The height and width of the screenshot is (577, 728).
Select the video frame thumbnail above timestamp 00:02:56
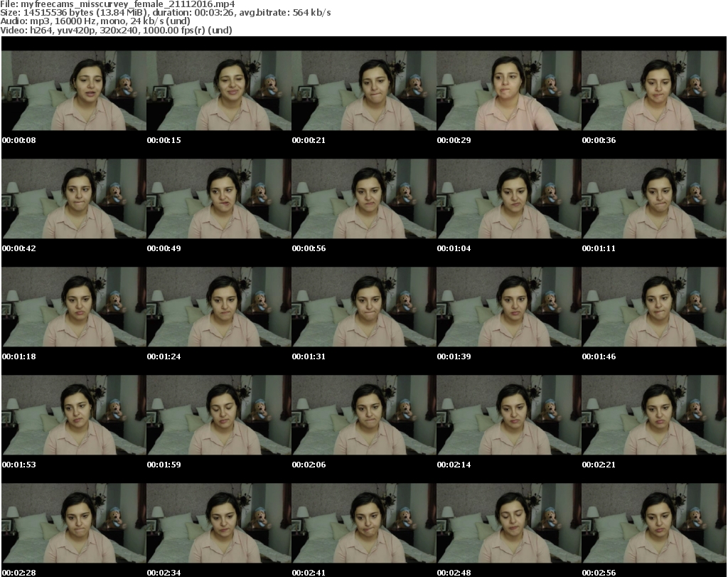coord(654,523)
